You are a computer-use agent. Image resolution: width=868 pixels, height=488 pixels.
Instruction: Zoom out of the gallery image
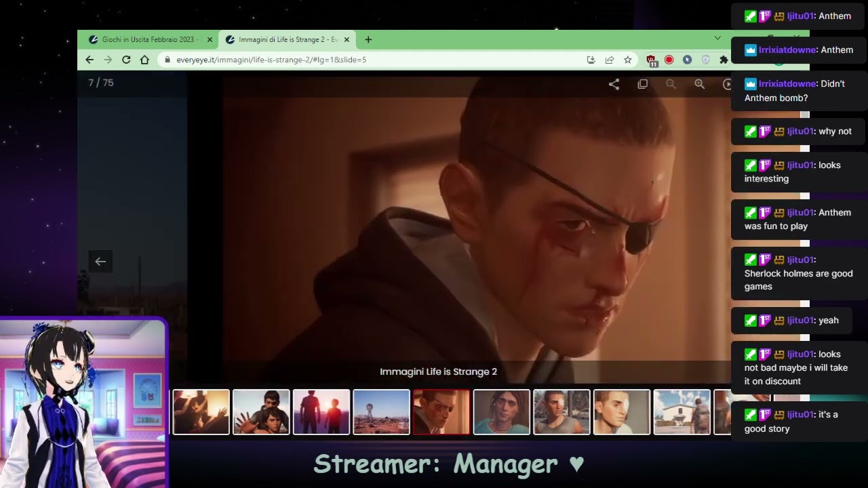tap(671, 84)
